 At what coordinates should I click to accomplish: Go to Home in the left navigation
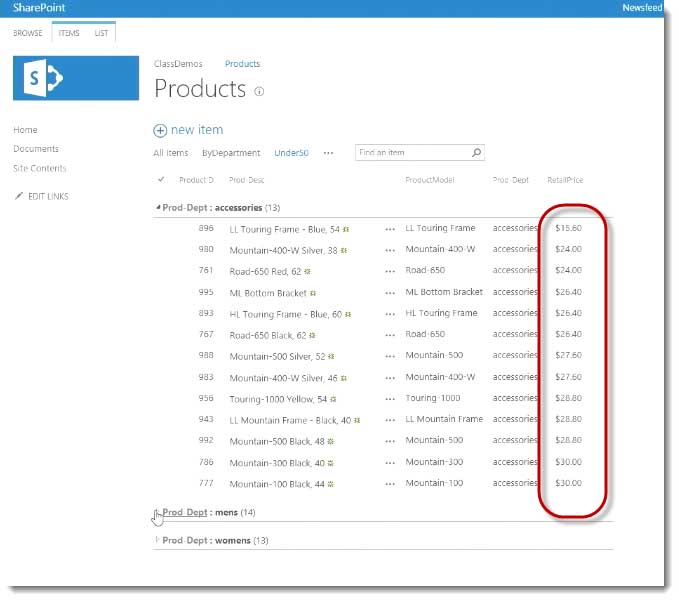pyautogui.click(x=25, y=130)
